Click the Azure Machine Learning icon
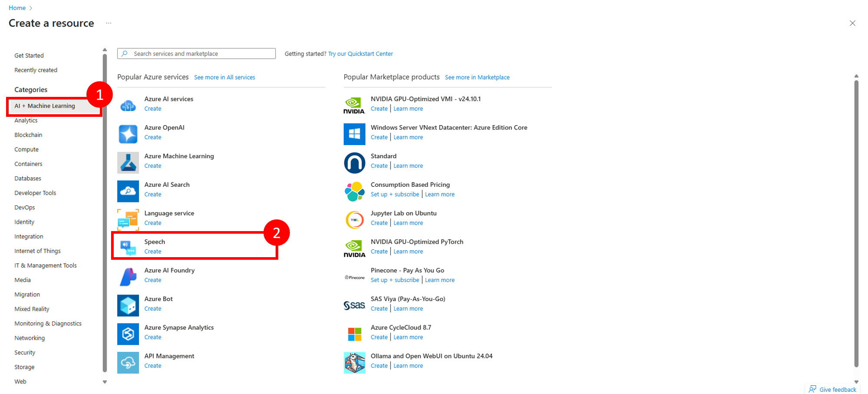This screenshot has width=868, height=394. [x=128, y=162]
